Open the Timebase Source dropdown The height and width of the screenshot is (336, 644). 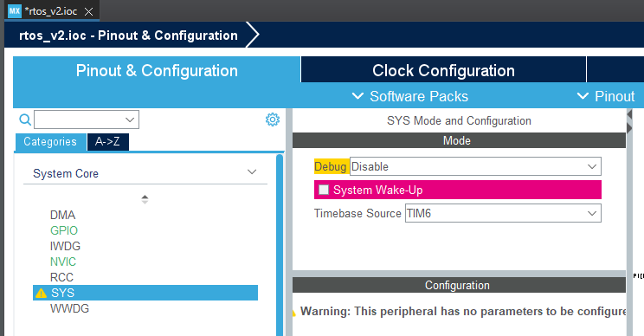[503, 213]
